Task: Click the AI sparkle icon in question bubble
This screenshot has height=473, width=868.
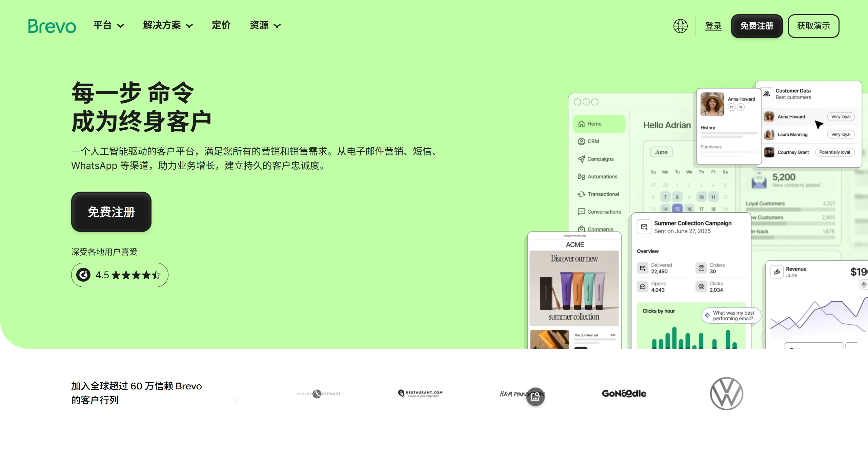Action: click(707, 316)
